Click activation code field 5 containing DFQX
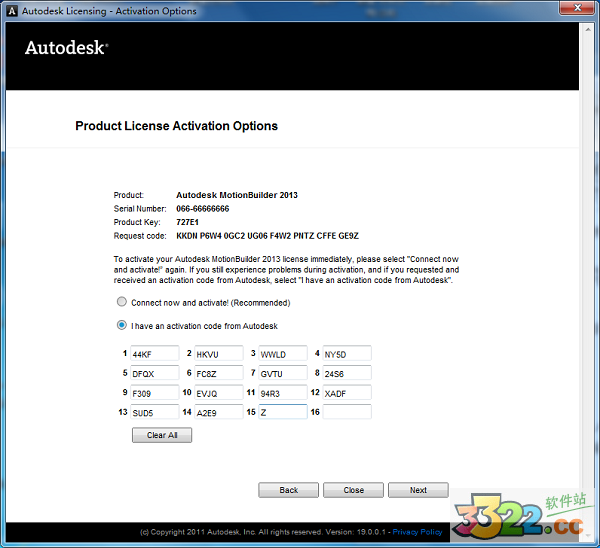The width and height of the screenshot is (600, 548). point(155,373)
